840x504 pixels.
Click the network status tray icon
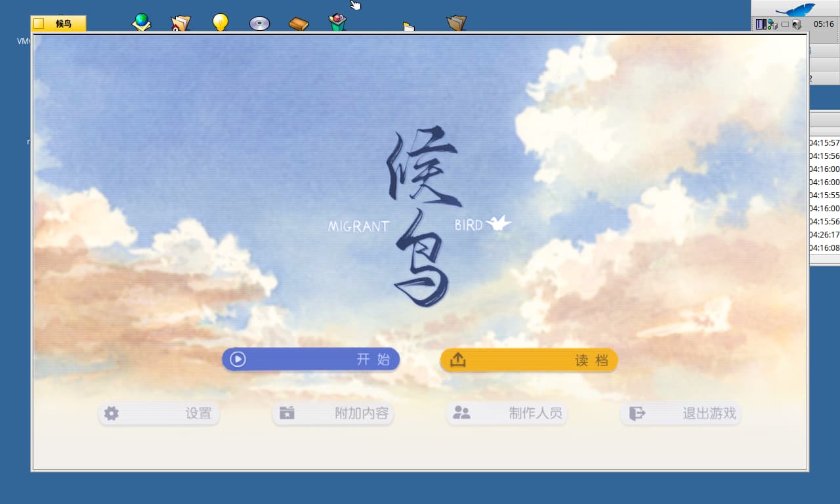772,24
